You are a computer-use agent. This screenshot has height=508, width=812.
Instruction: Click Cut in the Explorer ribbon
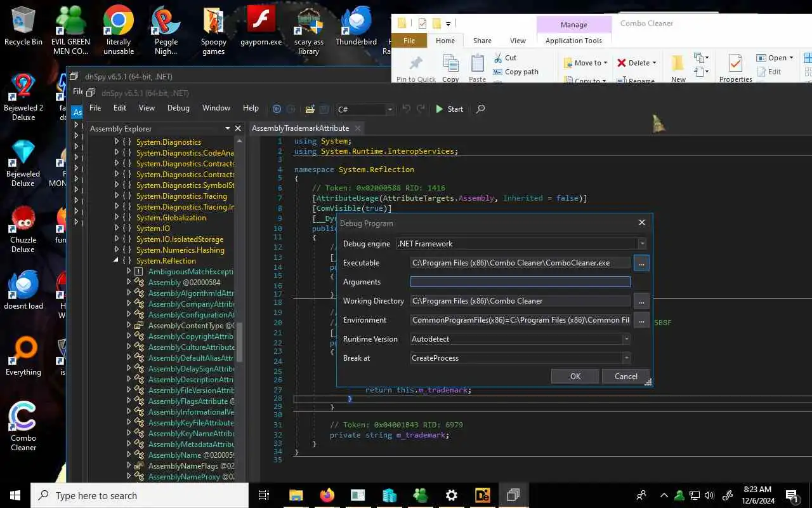coord(505,58)
